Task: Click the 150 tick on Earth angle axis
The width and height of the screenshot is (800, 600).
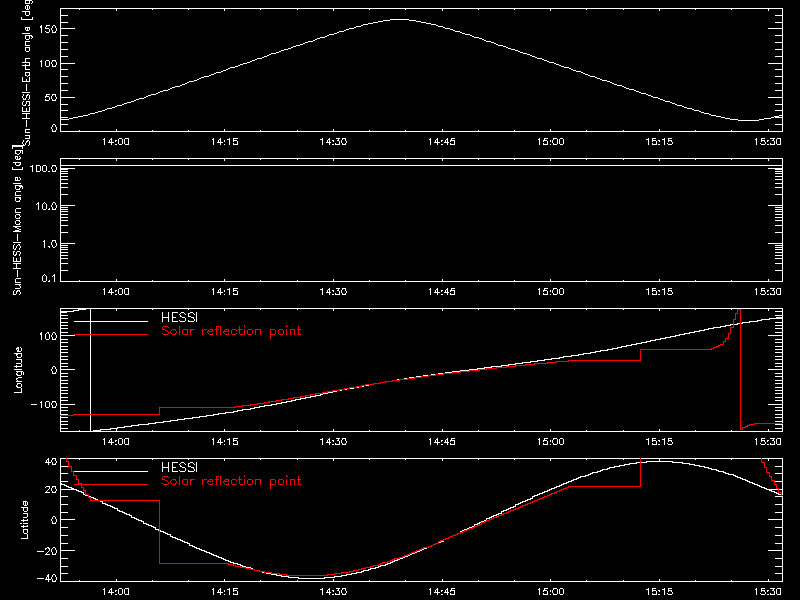Action: [48, 29]
